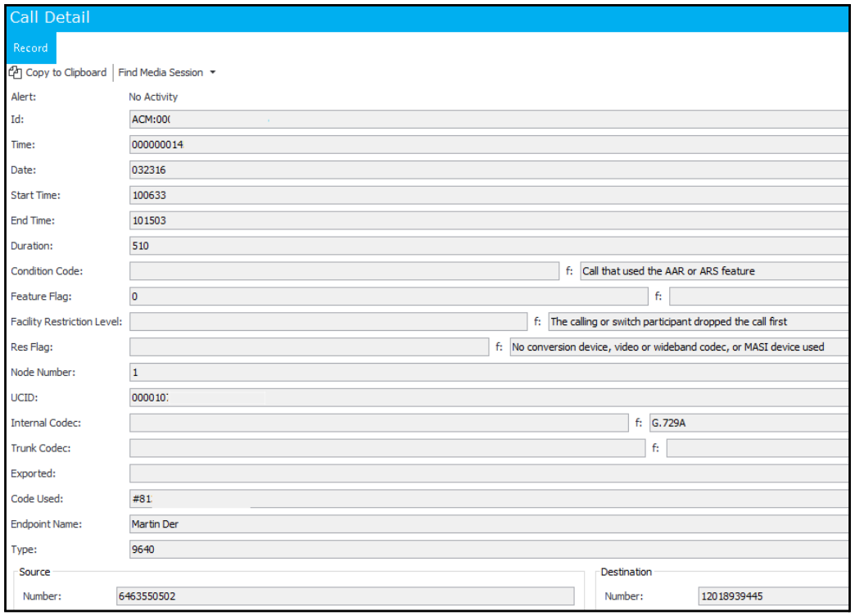The height and width of the screenshot is (616, 855).
Task: Click the AAR or ARS feature description
Action: [x=714, y=271]
